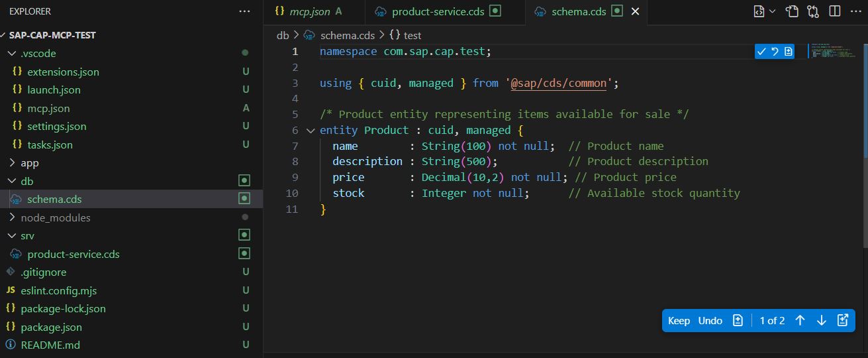This screenshot has width=868, height=358.
Task: Click the 'namespace' keyword on line 1
Action: tap(348, 51)
